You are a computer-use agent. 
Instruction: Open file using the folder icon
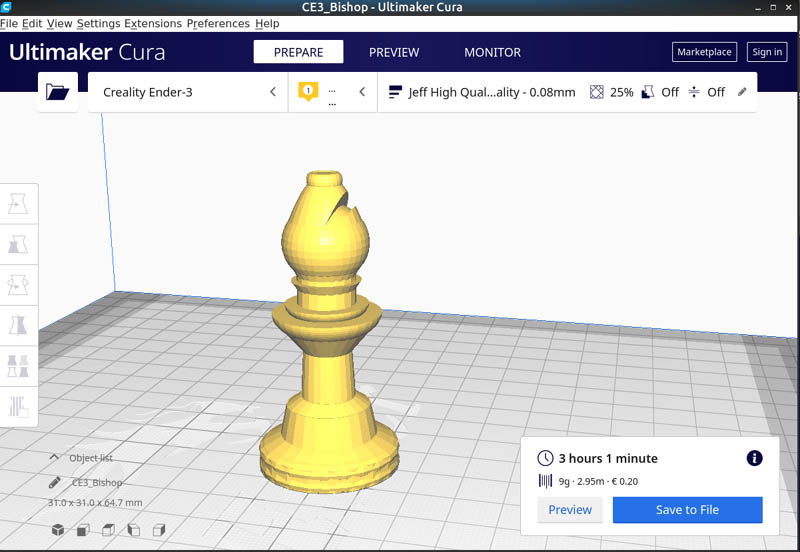pos(58,92)
